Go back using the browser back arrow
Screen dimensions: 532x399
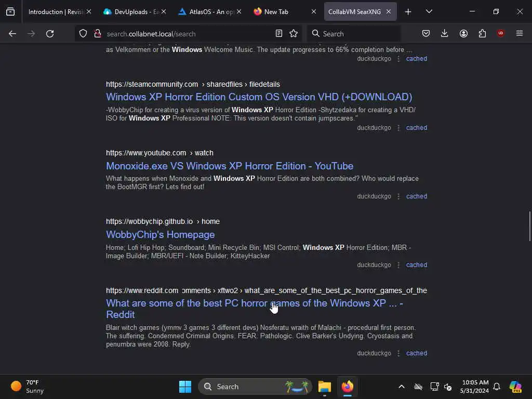click(x=12, y=34)
